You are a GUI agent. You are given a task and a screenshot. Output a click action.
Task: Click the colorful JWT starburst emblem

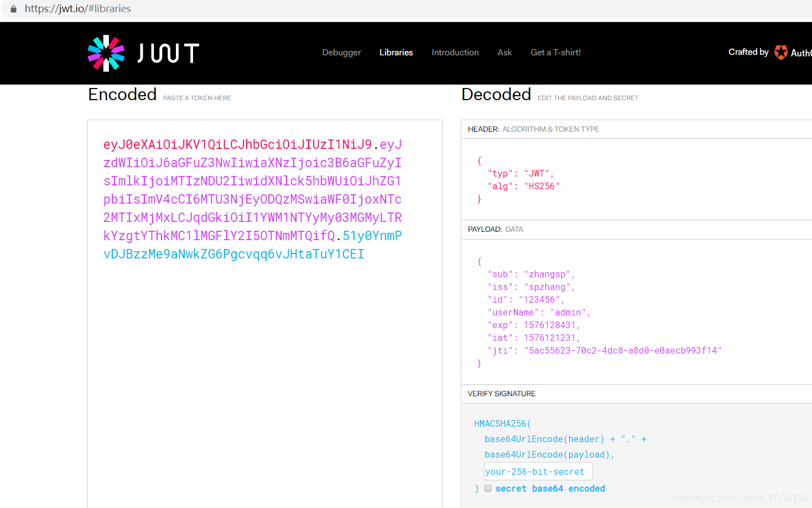(x=105, y=53)
